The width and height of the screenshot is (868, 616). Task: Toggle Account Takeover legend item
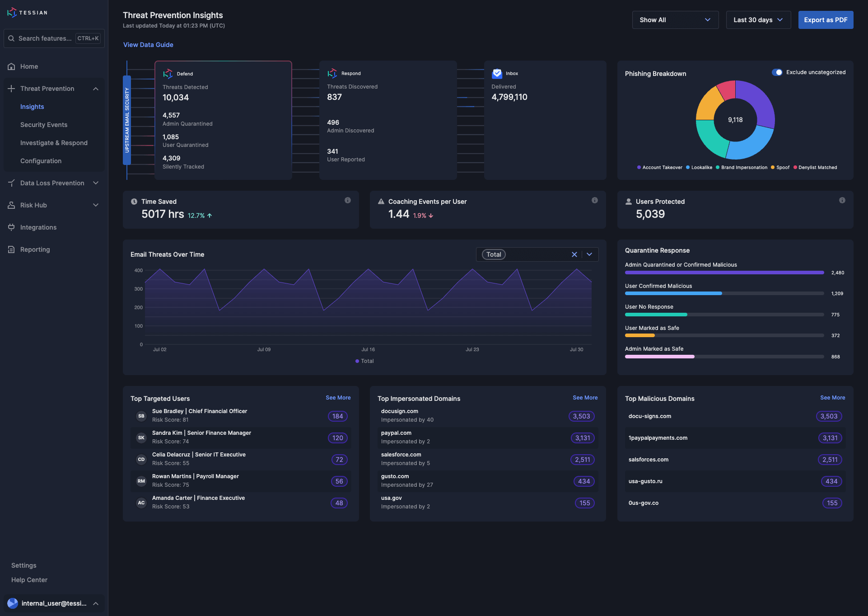pos(659,167)
